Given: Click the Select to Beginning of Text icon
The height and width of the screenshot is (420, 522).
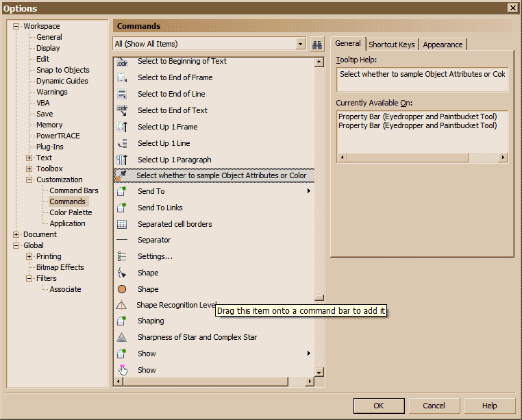Looking at the screenshot, I should [122, 62].
